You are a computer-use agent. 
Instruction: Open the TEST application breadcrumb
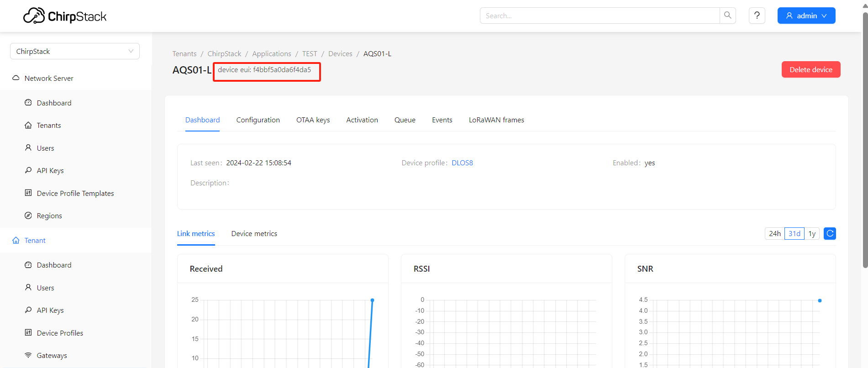click(310, 53)
